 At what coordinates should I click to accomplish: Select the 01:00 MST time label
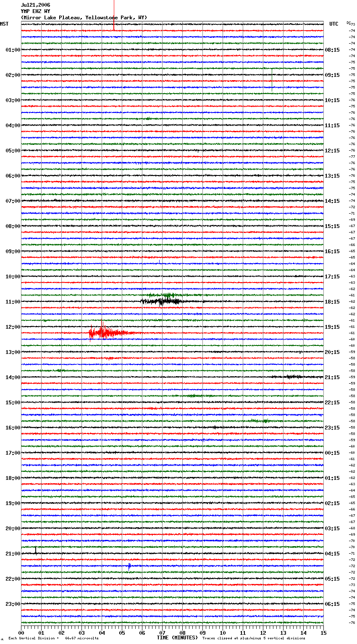pos(13,50)
